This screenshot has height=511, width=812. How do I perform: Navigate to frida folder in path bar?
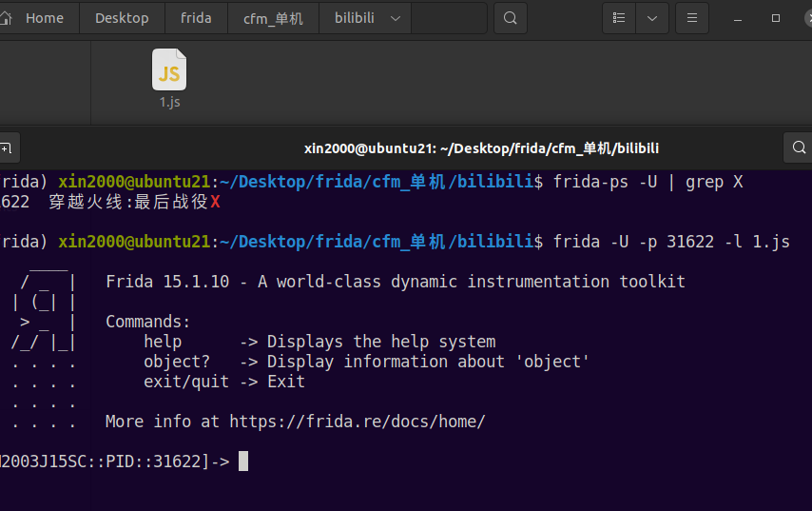pos(196,18)
